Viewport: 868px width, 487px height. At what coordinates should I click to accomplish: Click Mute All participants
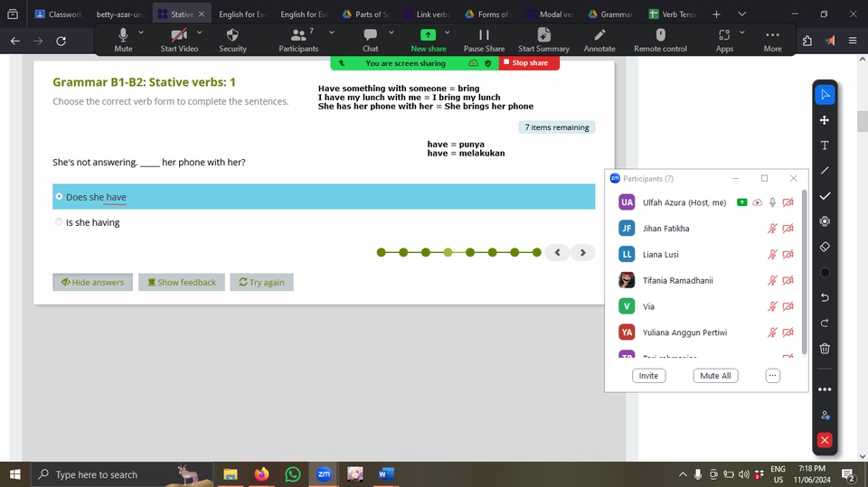point(715,376)
